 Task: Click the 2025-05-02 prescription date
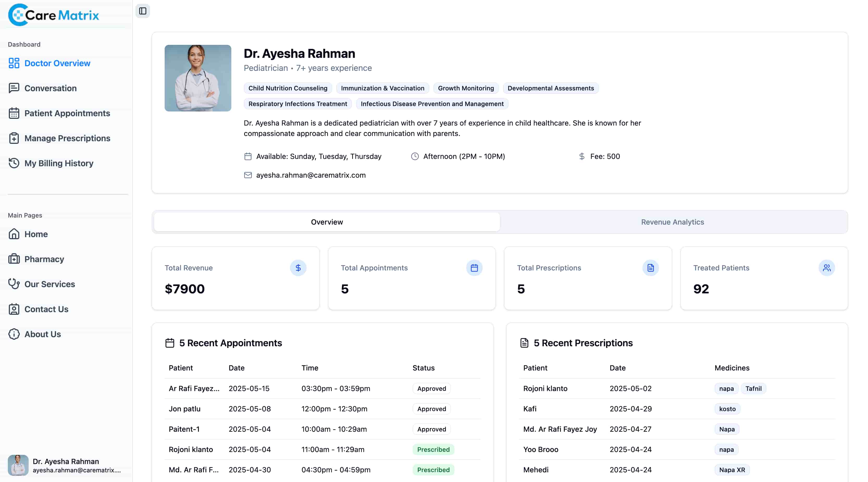(x=630, y=388)
